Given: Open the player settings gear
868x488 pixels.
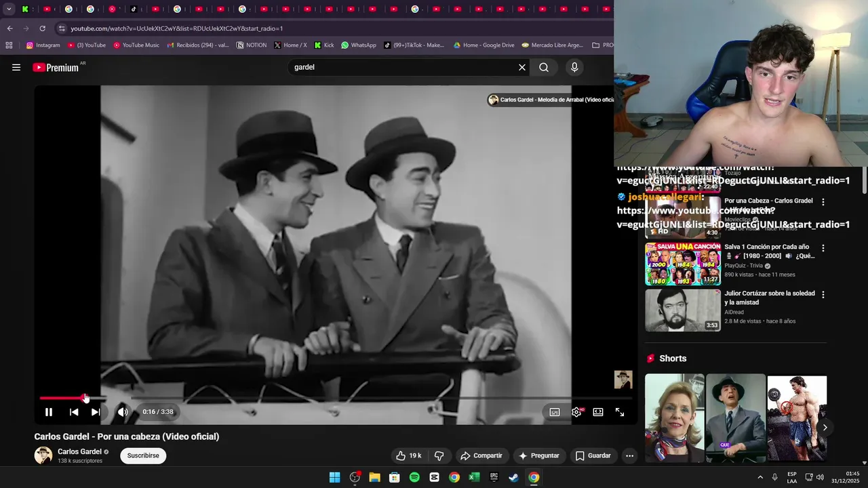Looking at the screenshot, I should pos(576,412).
